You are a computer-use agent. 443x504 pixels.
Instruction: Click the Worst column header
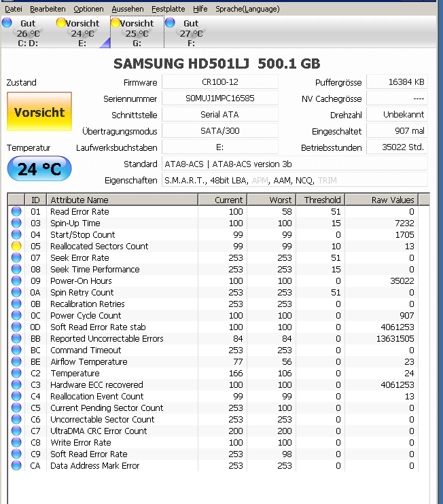pyautogui.click(x=272, y=200)
